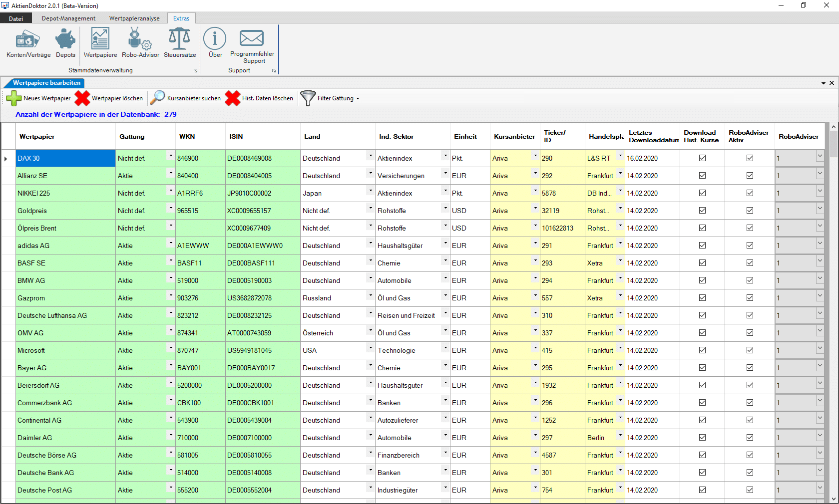Click ISIN cell DE0008404005
The image size is (839, 504).
[263, 176]
